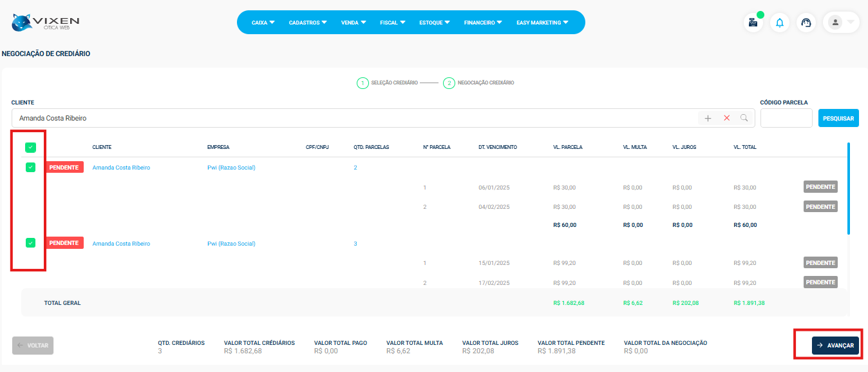The image size is (868, 372).
Task: Open the notifications bell
Action: click(780, 23)
